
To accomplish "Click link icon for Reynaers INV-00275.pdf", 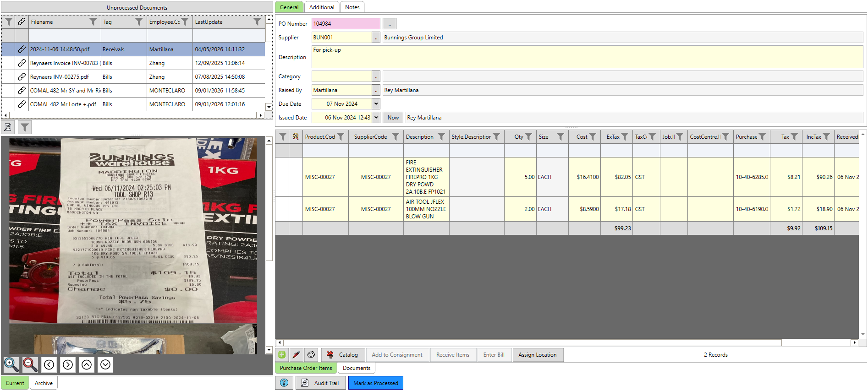I will (x=22, y=76).
